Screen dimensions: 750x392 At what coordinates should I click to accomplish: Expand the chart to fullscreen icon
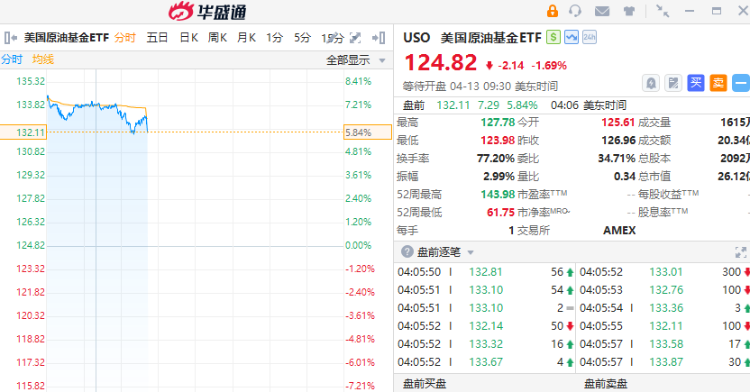355,37
